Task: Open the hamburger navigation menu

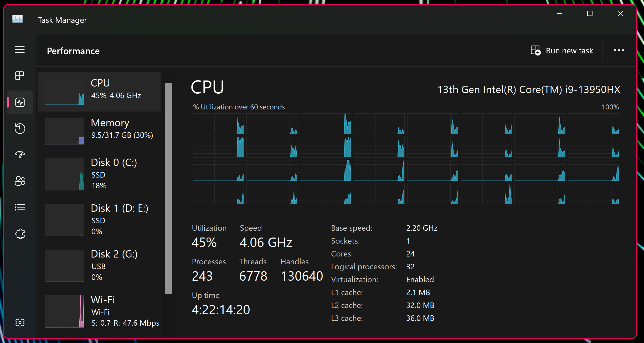Action: point(20,49)
